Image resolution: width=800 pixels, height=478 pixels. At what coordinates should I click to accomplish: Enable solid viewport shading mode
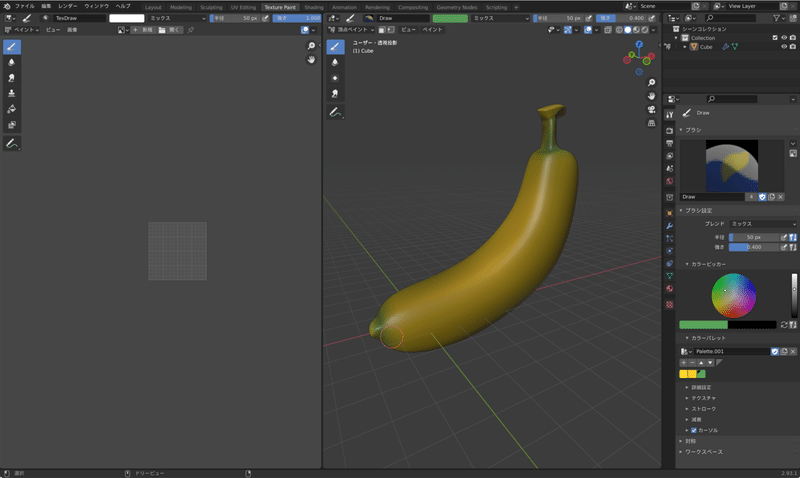pyautogui.click(x=628, y=30)
